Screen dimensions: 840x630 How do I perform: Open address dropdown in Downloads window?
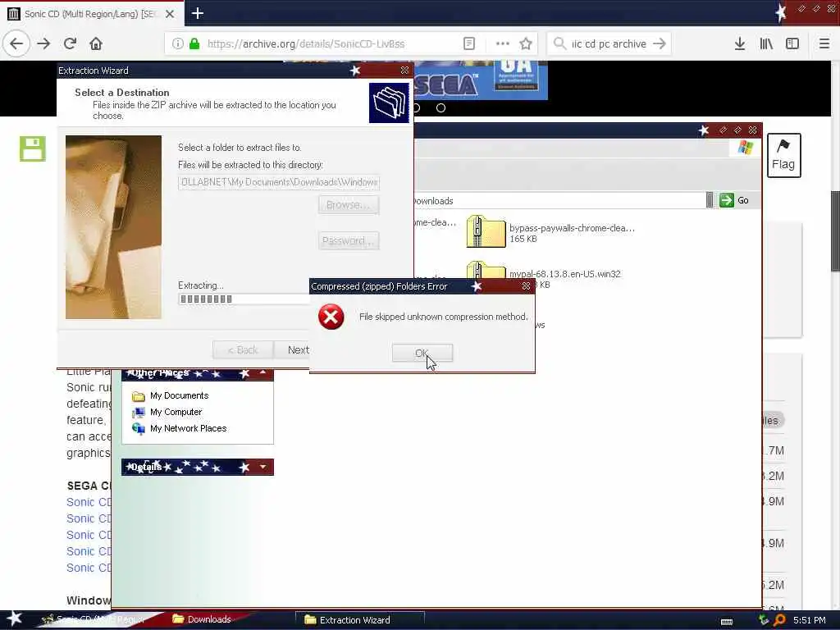(x=710, y=200)
